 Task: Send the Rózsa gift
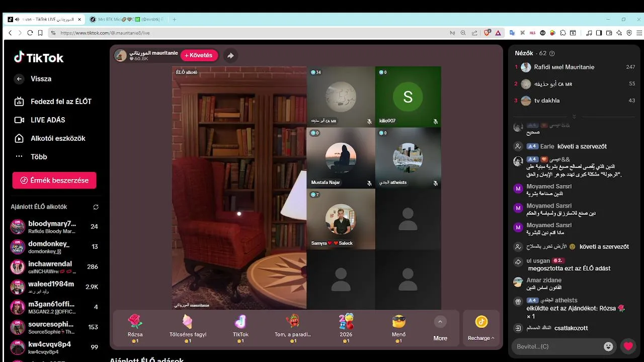click(135, 328)
